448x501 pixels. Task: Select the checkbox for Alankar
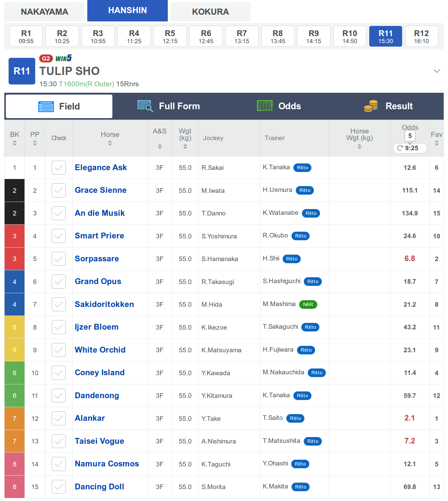(59, 418)
